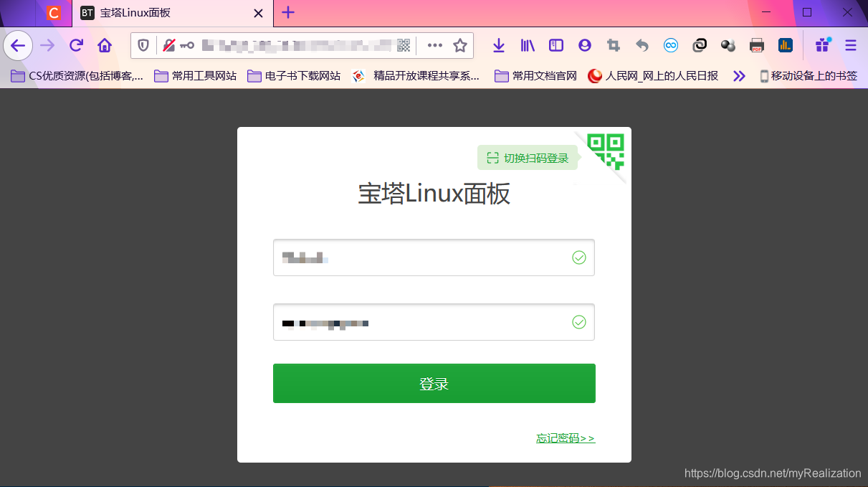868x487 pixels.
Task: Reload the current page
Action: click(x=76, y=46)
